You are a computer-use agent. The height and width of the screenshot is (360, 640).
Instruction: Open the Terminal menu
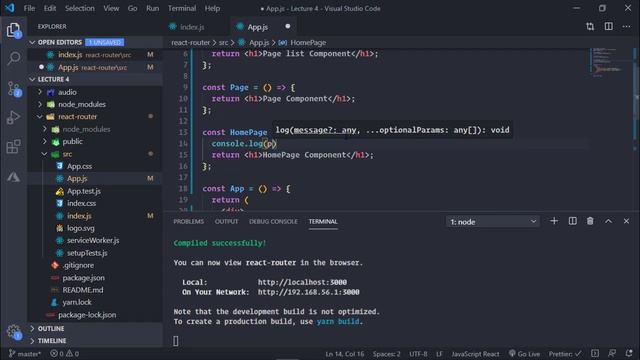pyautogui.click(x=182, y=8)
